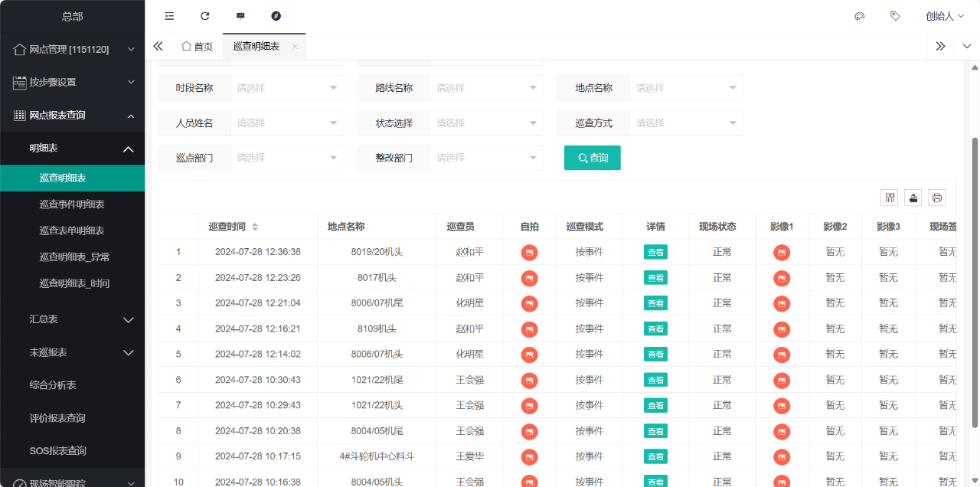The width and height of the screenshot is (980, 487).
Task: Expand the 巡查方式 dropdown selector
Action: click(685, 123)
